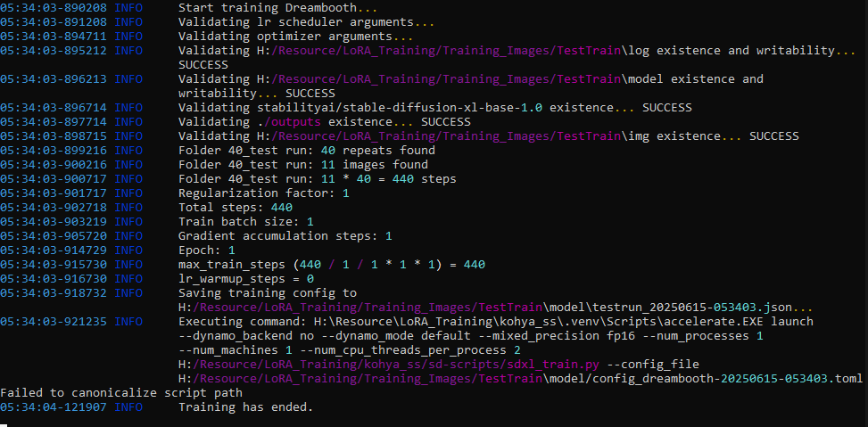
Task: Click 'lr_warmup_steps = 0' line
Action: (246, 278)
